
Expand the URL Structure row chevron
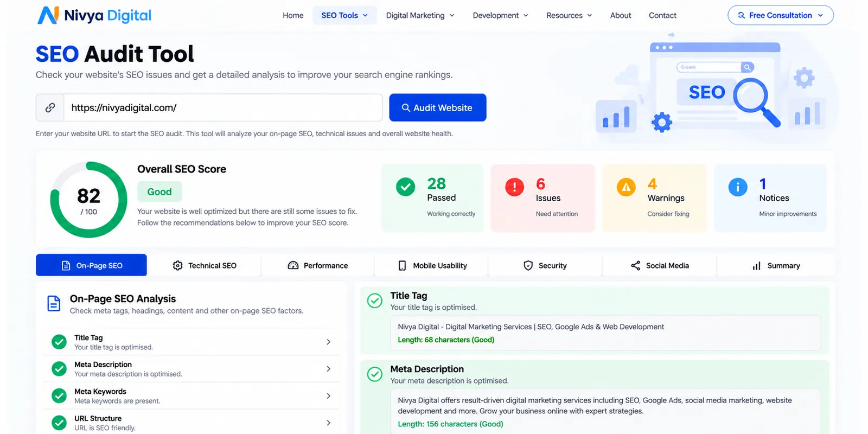coord(328,423)
